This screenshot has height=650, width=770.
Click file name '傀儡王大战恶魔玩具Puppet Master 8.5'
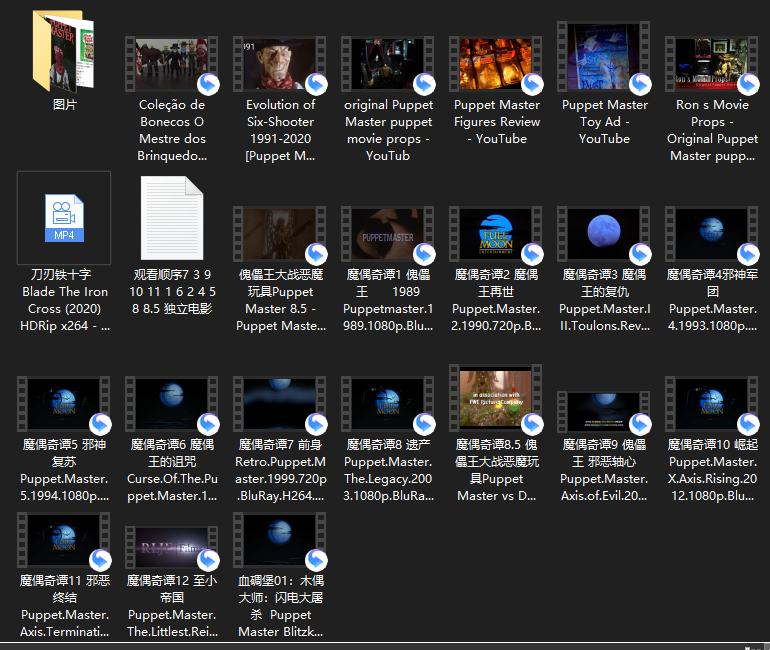pos(280,300)
